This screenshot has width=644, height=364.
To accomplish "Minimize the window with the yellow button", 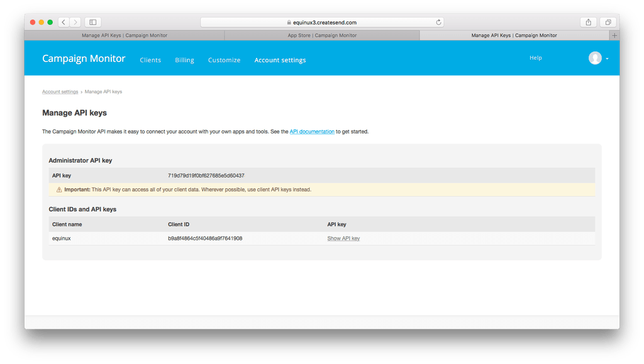I will [42, 22].
